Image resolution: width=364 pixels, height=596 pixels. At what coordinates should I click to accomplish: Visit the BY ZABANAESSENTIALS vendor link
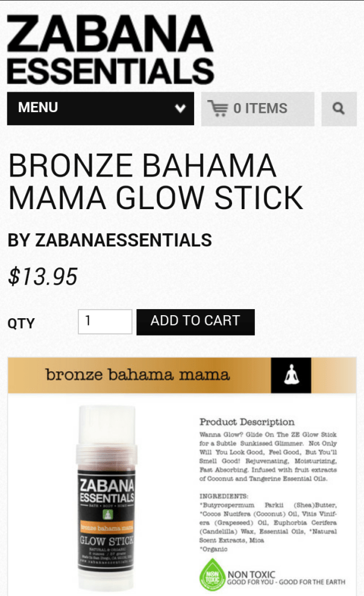[110, 240]
